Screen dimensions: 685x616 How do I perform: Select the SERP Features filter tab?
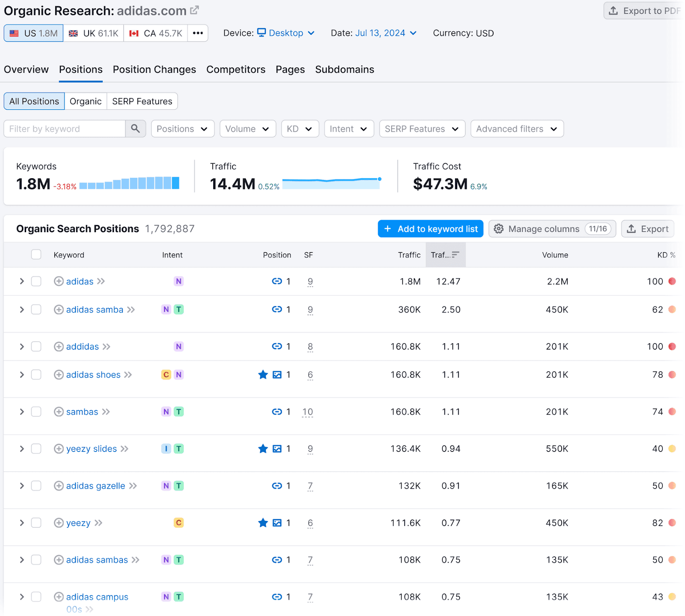142,101
